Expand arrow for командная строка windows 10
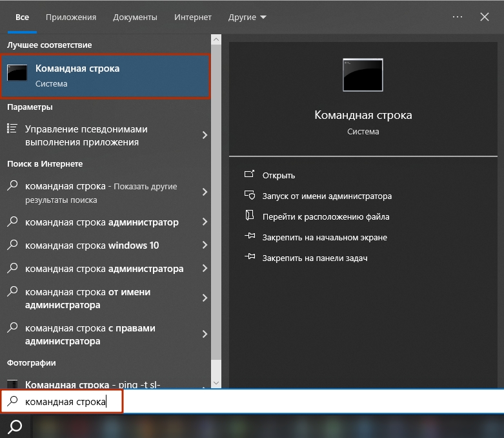The image size is (504, 438). pos(205,245)
